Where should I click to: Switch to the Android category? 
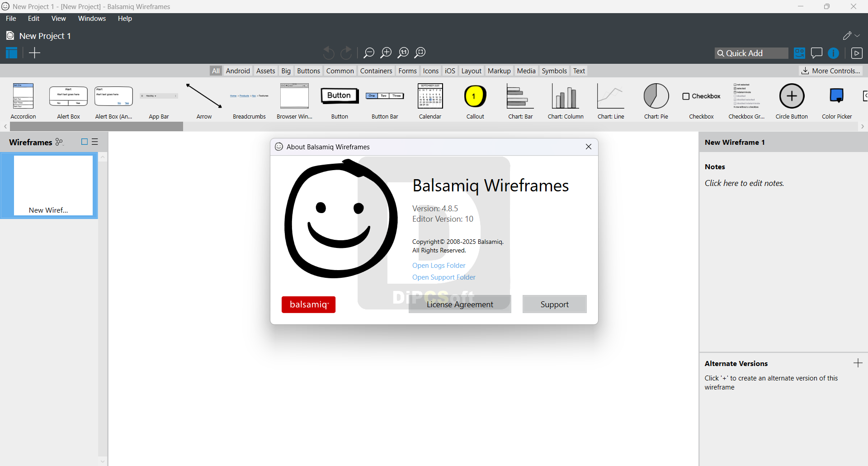coord(238,71)
